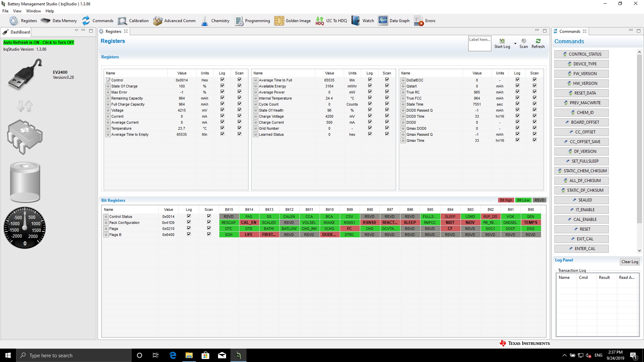The image size is (644, 362).
Task: Expand the Start Log dropdown arrow
Action: coord(515,44)
